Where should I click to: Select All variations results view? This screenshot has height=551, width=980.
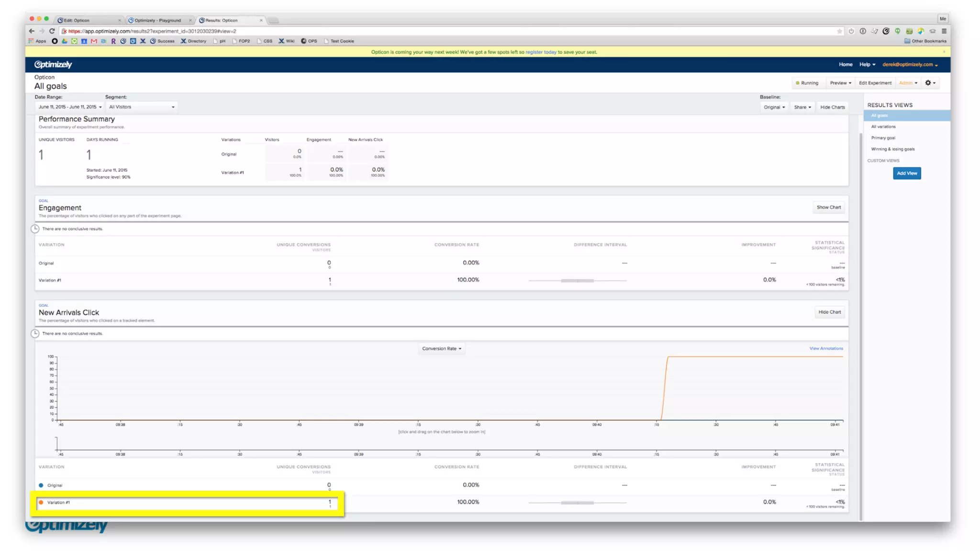click(x=883, y=127)
